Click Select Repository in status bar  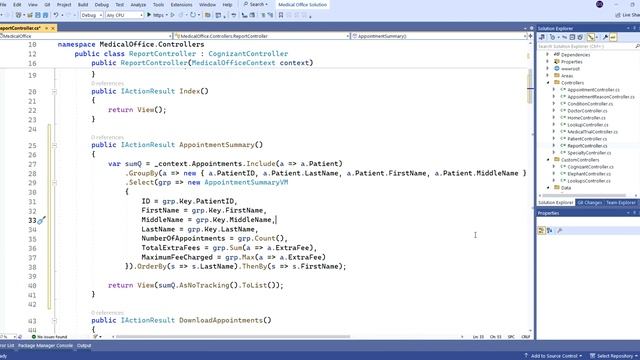point(614,356)
